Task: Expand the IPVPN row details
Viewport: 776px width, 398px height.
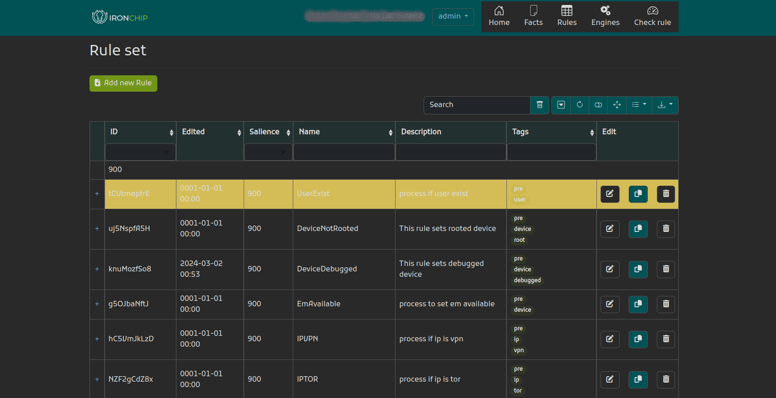Action: coord(97,339)
